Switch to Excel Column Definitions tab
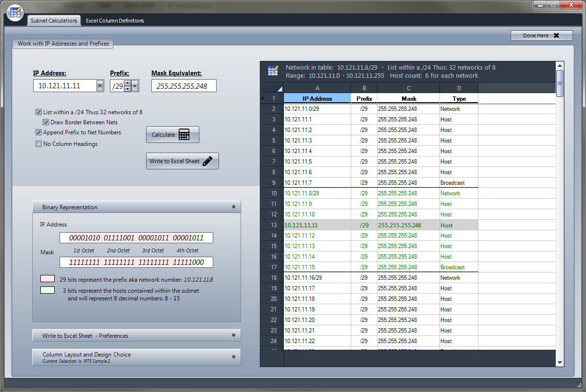This screenshot has height=392, width=586. click(115, 21)
